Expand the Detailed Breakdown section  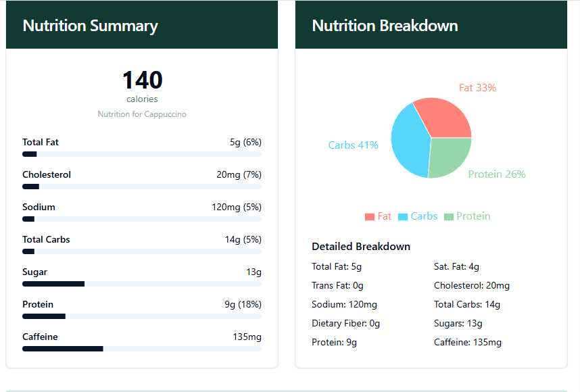[361, 247]
